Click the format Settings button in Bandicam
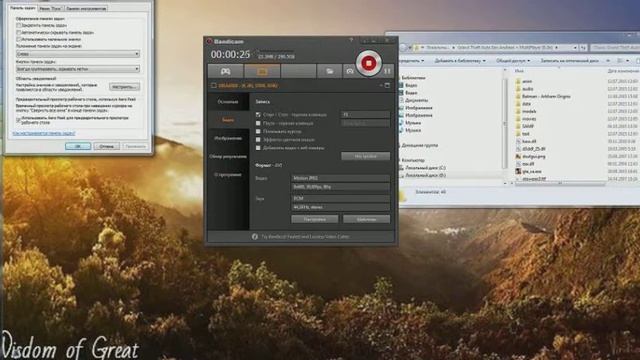 pyautogui.click(x=314, y=219)
